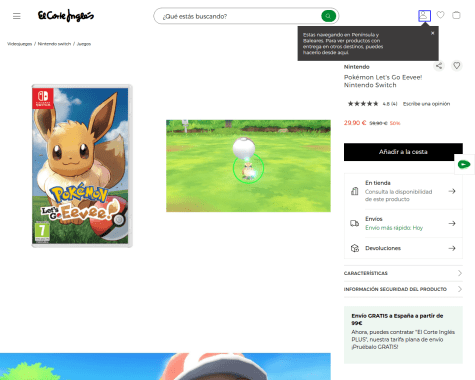
Task: Go to Videojuegos breadcrumb
Action: [x=20, y=44]
